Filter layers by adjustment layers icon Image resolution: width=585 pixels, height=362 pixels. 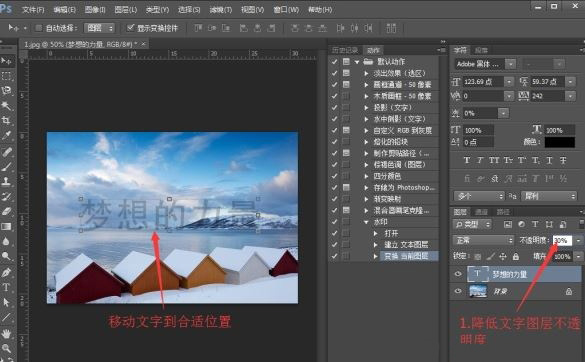(521, 224)
